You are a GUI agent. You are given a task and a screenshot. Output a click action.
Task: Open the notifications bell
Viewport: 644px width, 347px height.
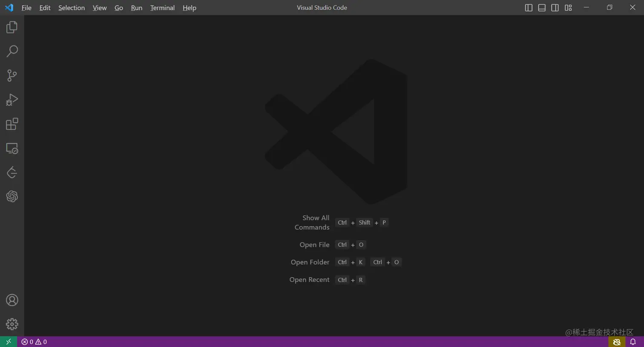pos(633,342)
